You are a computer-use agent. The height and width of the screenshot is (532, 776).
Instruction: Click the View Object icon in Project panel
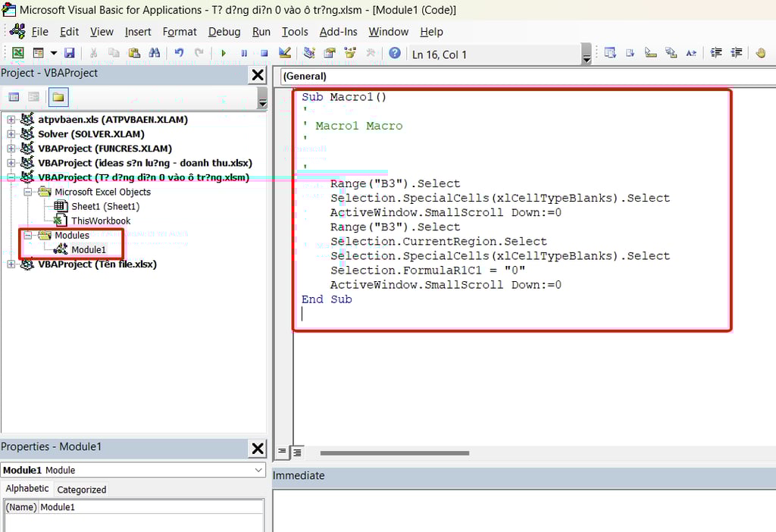tap(33, 97)
